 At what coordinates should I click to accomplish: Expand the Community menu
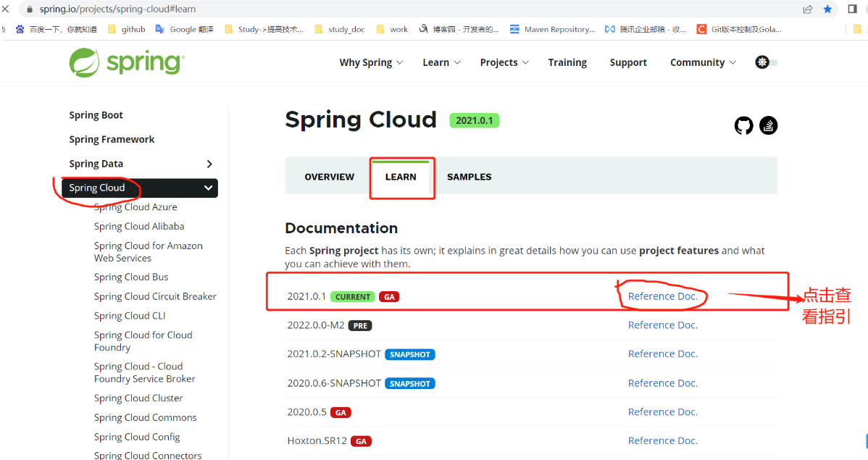pos(703,62)
